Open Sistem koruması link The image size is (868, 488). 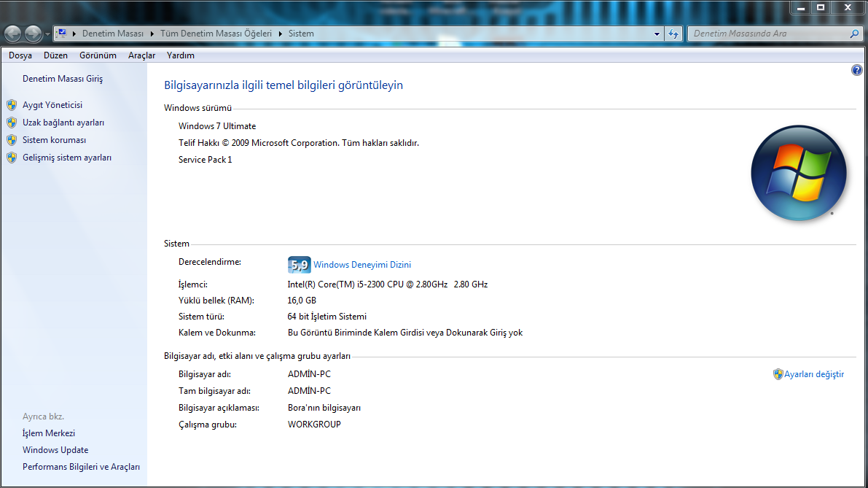(x=54, y=140)
